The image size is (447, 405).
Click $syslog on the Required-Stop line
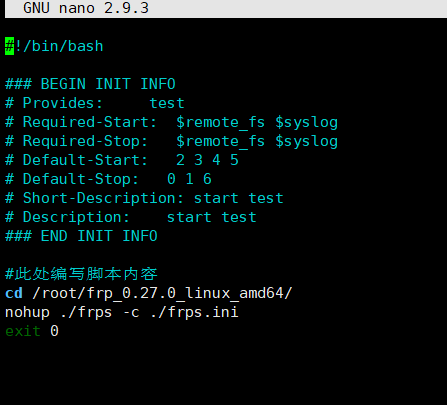pyautogui.click(x=306, y=141)
